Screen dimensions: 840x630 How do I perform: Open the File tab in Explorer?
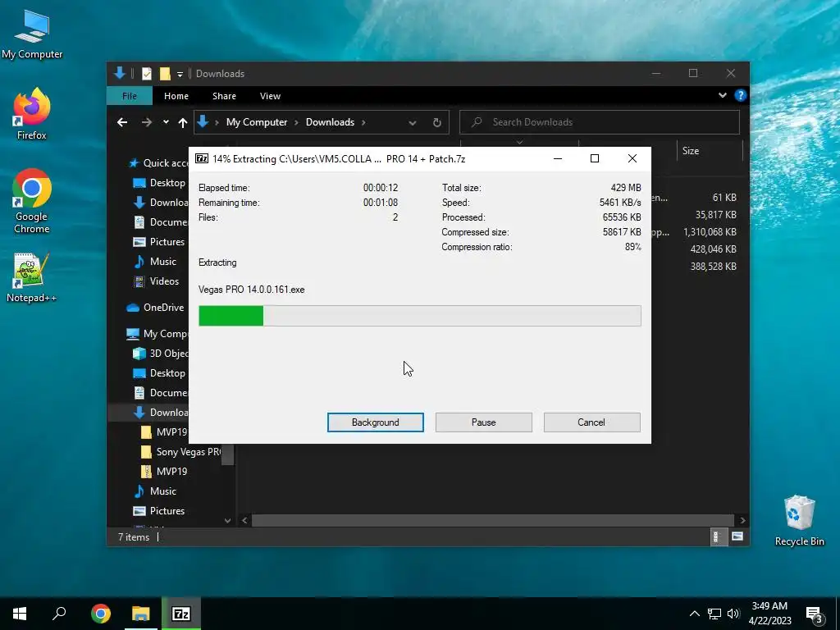[x=130, y=96]
